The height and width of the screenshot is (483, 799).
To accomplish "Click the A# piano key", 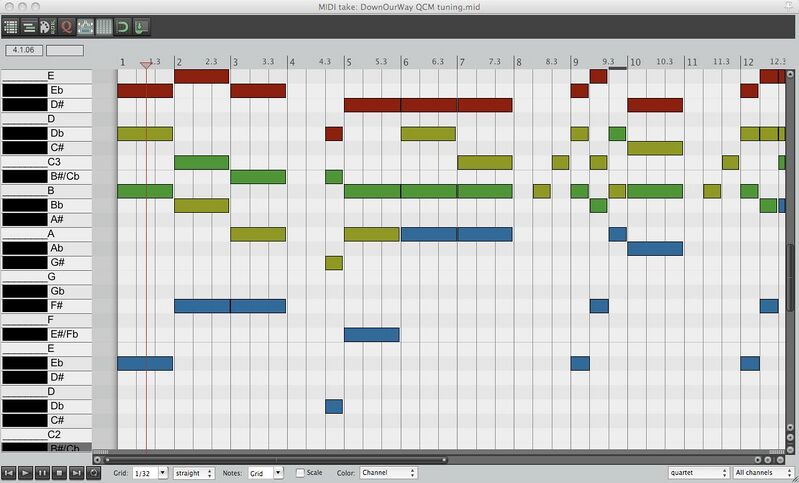I will click(x=46, y=220).
